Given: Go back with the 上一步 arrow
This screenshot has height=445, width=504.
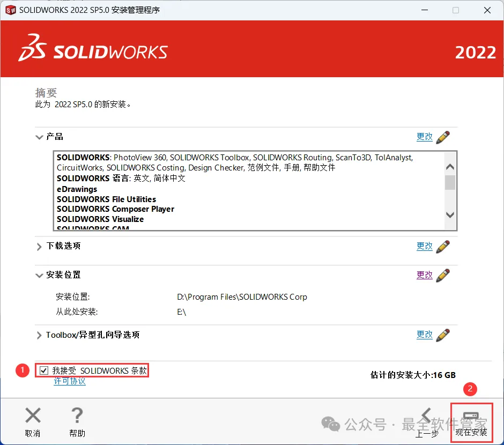Looking at the screenshot, I should pyautogui.click(x=427, y=416).
